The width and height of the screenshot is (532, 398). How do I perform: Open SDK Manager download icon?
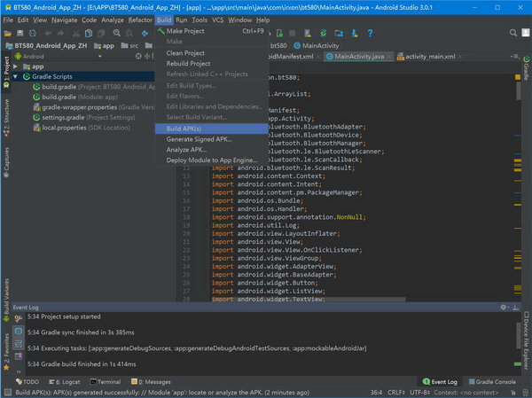(x=354, y=33)
